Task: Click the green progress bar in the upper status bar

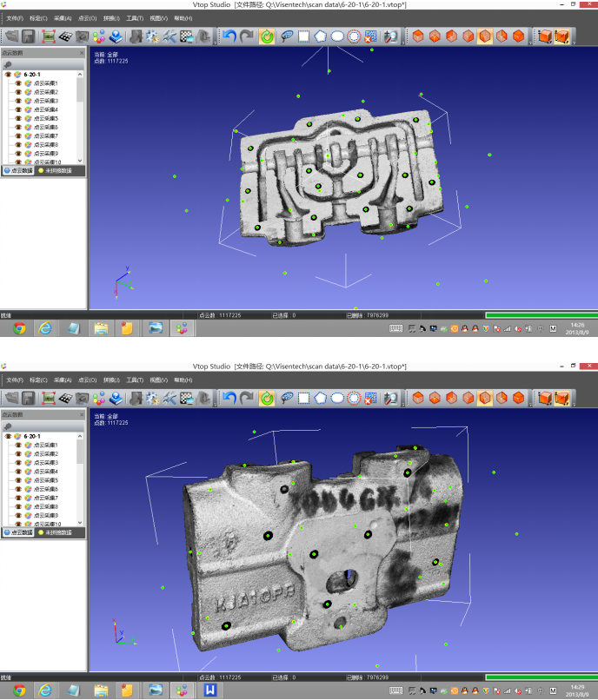Action: [540, 315]
